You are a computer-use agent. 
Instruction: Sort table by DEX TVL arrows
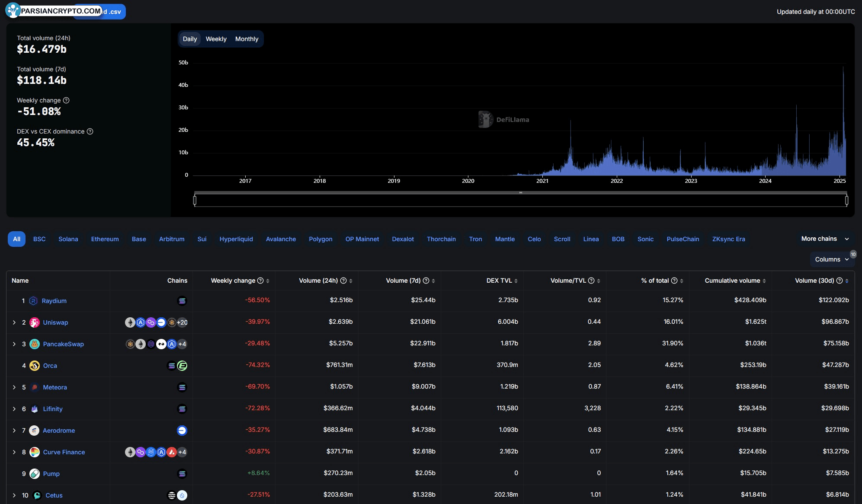click(516, 281)
